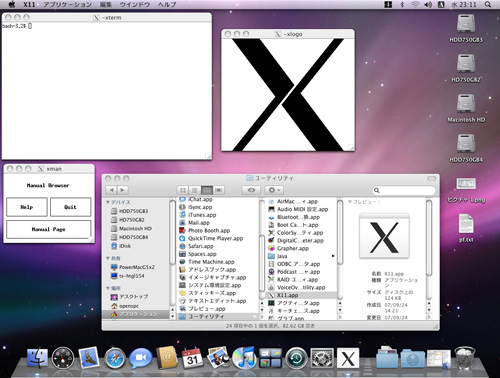The width and height of the screenshot is (500, 378).
Task: Open iCal calendar in the Dock
Action: click(x=192, y=358)
